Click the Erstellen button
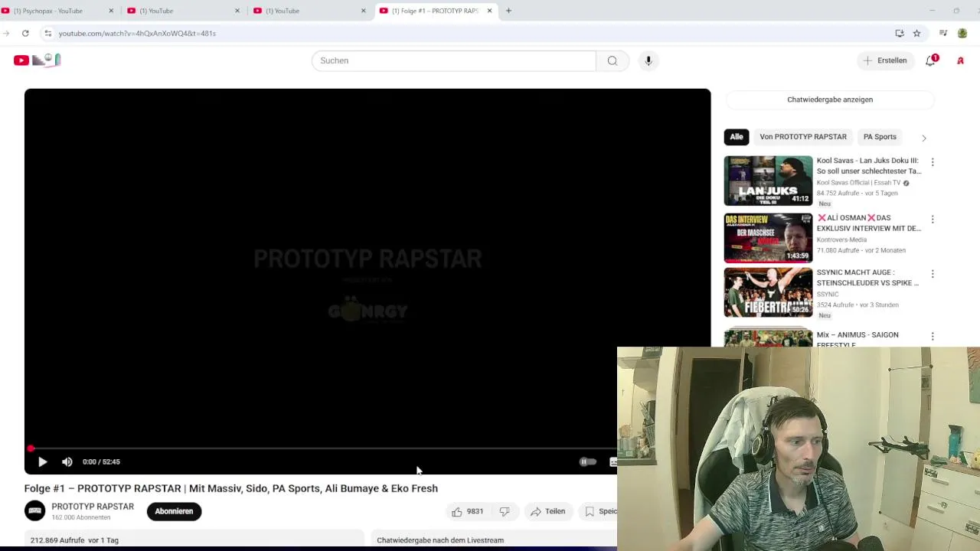Image resolution: width=980 pixels, height=551 pixels. (x=885, y=60)
